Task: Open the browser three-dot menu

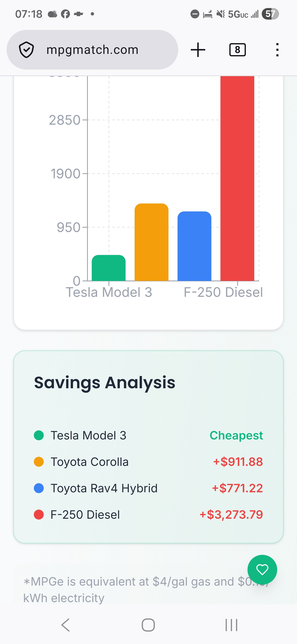Action: pyautogui.click(x=277, y=50)
